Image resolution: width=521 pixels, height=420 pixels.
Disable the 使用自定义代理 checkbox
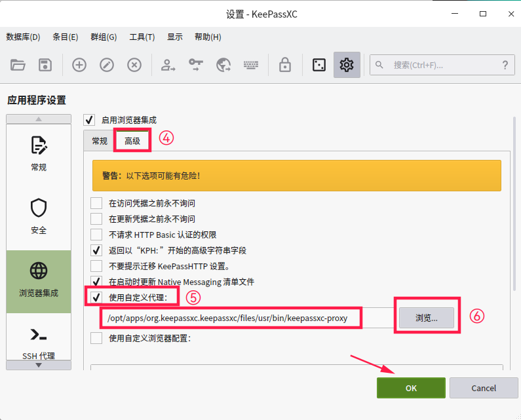click(x=96, y=297)
